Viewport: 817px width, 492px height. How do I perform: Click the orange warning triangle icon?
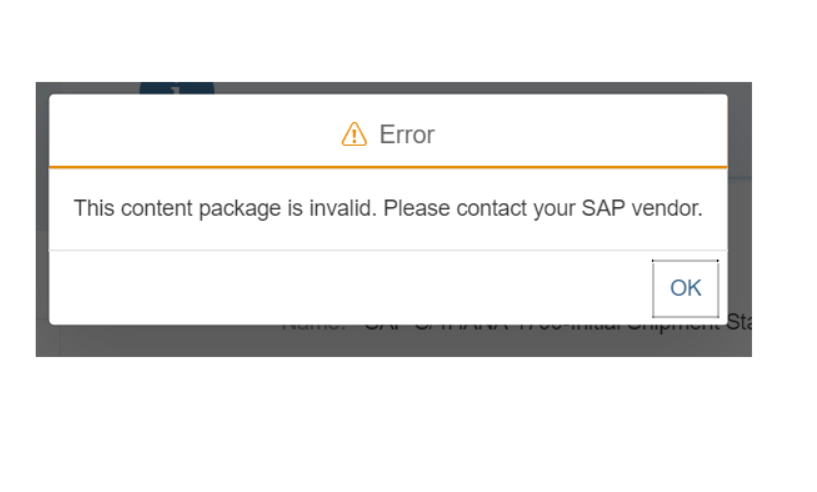click(354, 134)
